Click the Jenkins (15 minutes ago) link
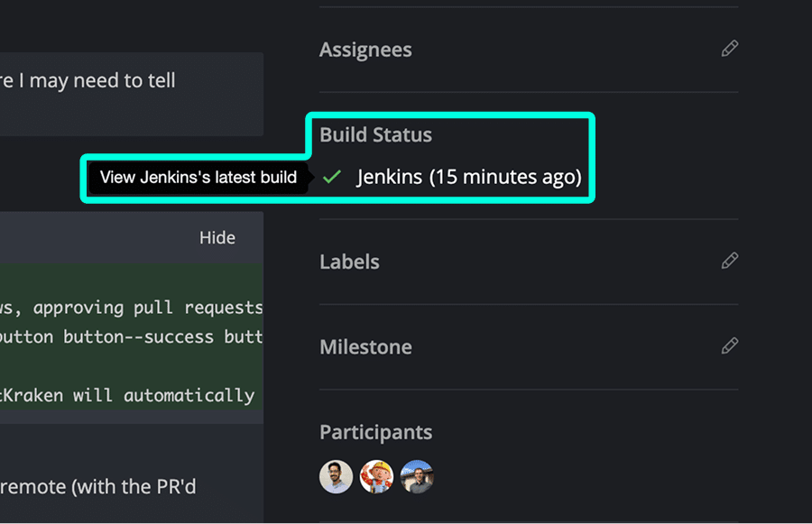812x524 pixels. 468,177
